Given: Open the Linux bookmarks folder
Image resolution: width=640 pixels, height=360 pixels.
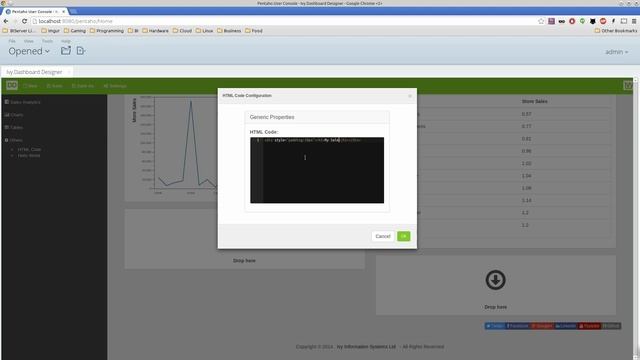Looking at the screenshot, I should [204, 31].
